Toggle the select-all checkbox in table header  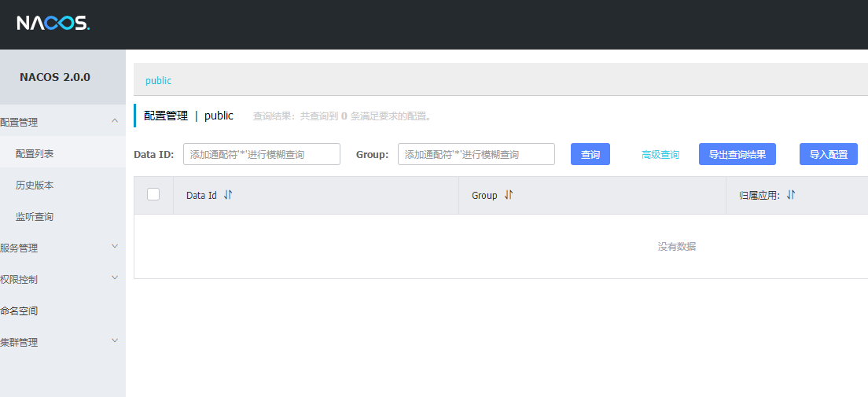click(153, 194)
